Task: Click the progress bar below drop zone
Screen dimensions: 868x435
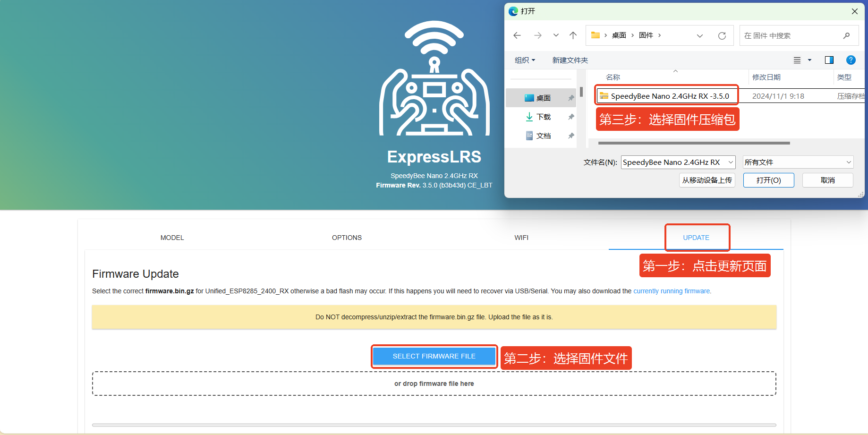Action: coord(434,425)
